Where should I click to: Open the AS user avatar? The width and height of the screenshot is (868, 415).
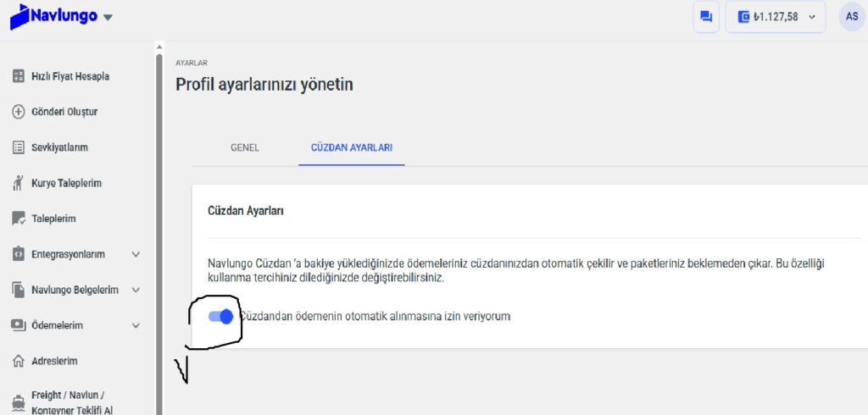[x=852, y=17]
